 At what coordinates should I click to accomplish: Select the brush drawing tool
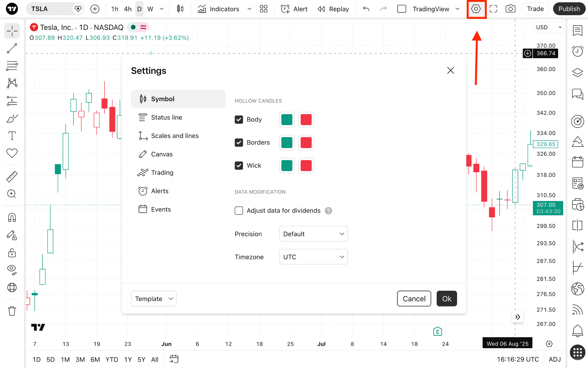tap(12, 118)
